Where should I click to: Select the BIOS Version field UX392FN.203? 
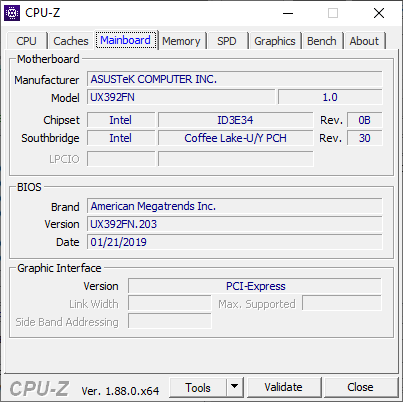click(x=235, y=224)
